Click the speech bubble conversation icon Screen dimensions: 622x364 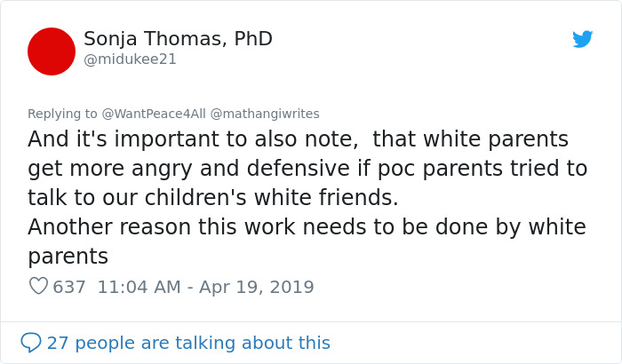pos(31,342)
